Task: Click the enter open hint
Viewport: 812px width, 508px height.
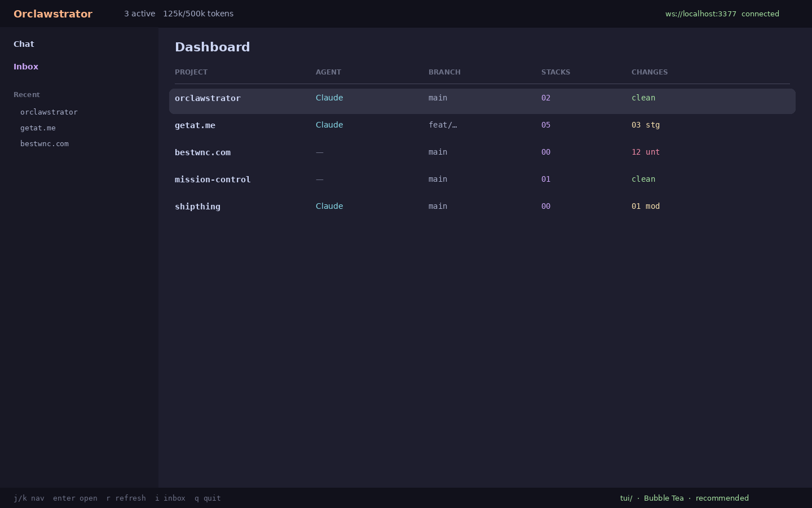Action: pyautogui.click(x=75, y=498)
